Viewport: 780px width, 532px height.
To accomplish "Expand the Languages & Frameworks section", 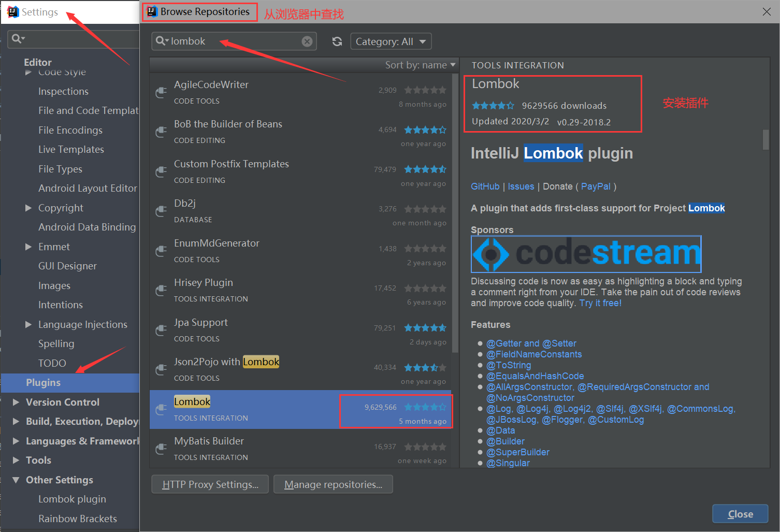I will [x=16, y=441].
